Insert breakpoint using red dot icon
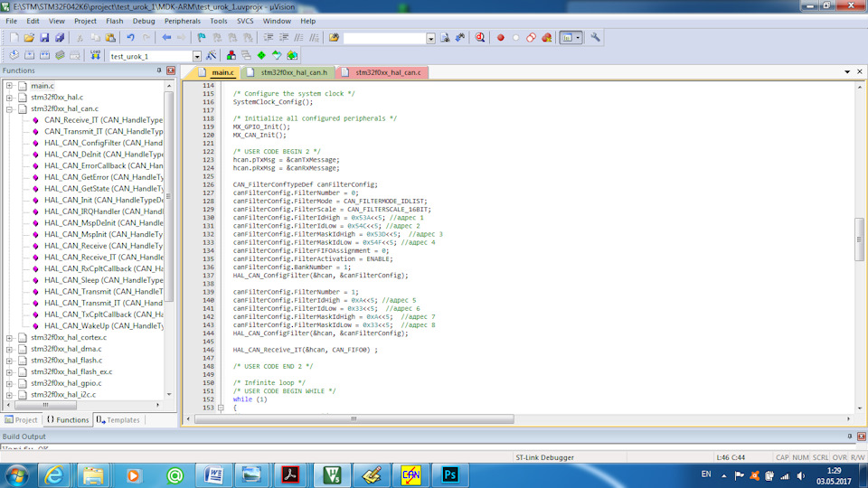868x488 pixels. point(500,38)
